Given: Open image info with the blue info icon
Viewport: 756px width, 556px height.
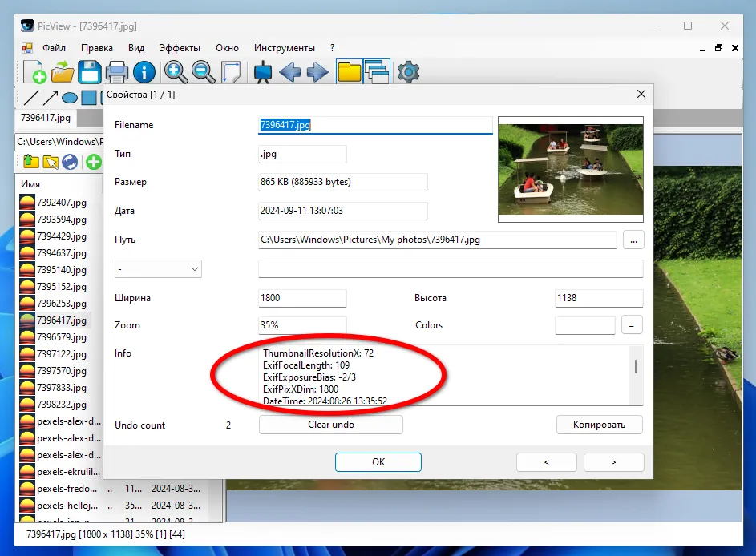Looking at the screenshot, I should coord(144,72).
